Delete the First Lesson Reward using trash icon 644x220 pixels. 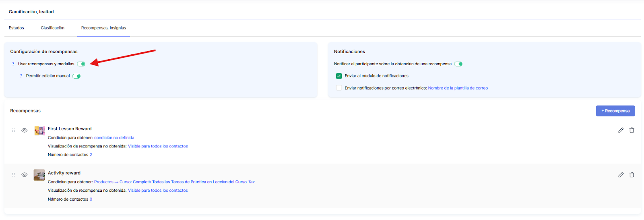[x=632, y=130]
